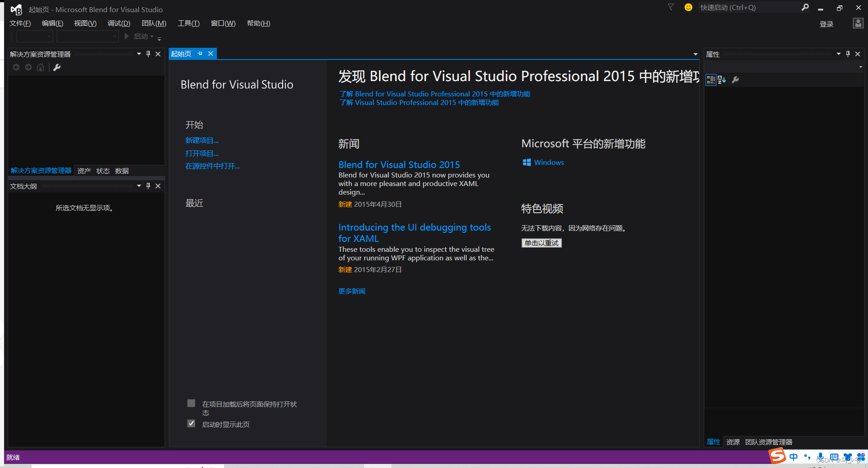Focus the 快速启动 (Ctrl+Q) search field
Screen dimensions: 868x468
click(748, 8)
